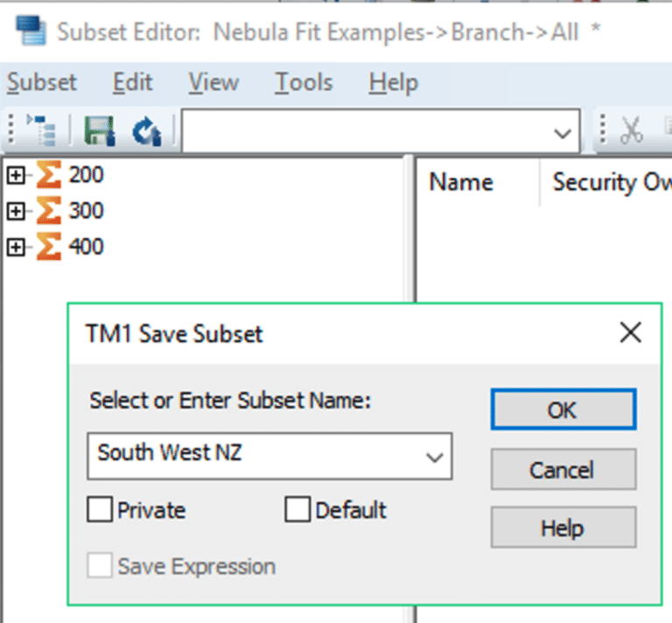Confirm saving with the OK button
The height and width of the screenshot is (623, 672).
pyautogui.click(x=563, y=409)
